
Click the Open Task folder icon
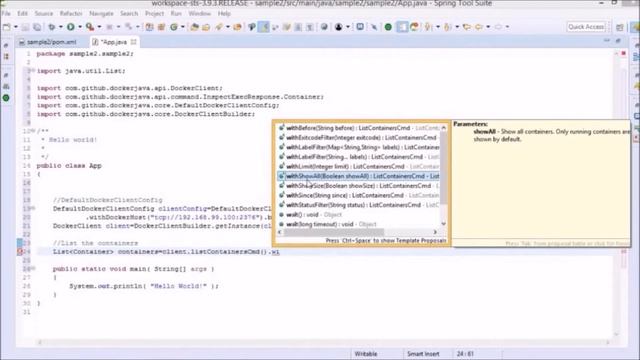tap(206, 27)
